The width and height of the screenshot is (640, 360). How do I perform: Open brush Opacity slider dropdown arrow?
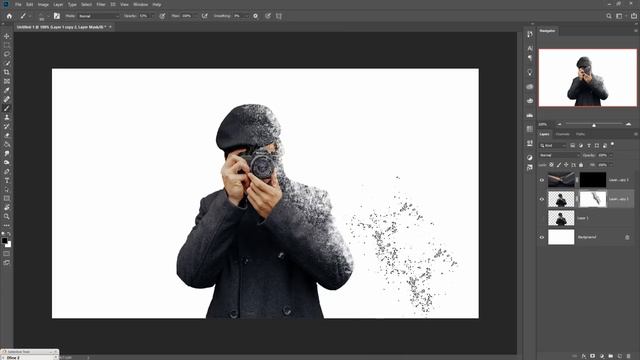tap(152, 16)
